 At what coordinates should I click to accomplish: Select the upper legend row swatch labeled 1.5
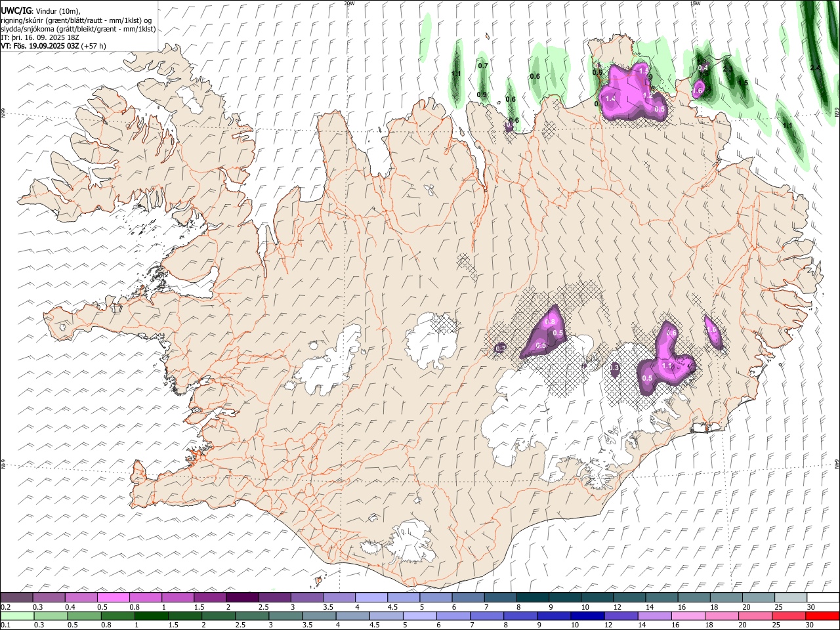[x=210, y=598]
